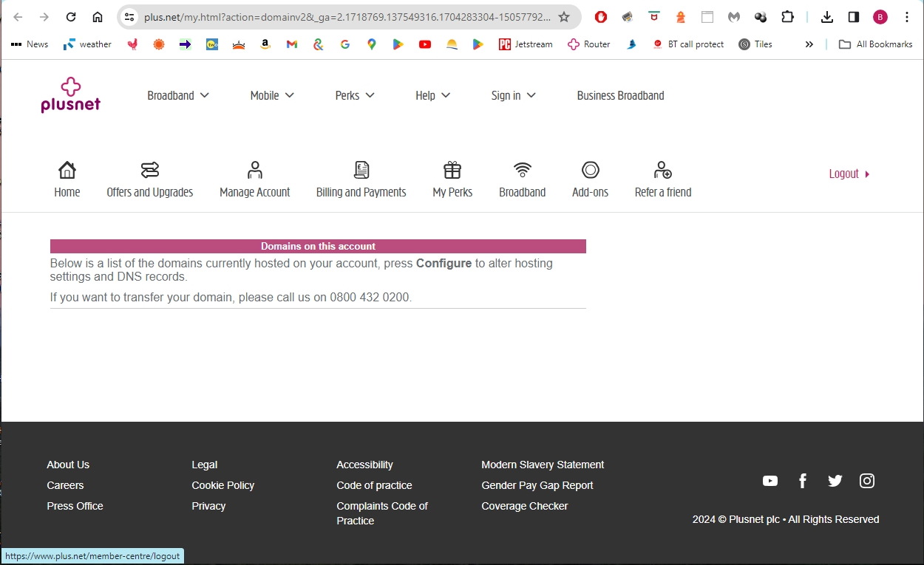Screen dimensions: 924x565
Task: Open Plusnet's YouTube channel
Action: 770,480
